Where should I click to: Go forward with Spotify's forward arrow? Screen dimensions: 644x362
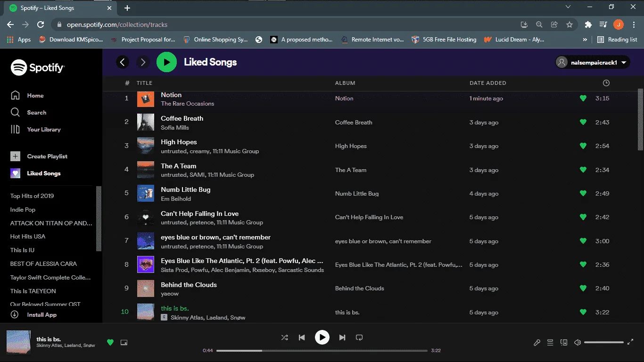click(x=143, y=62)
